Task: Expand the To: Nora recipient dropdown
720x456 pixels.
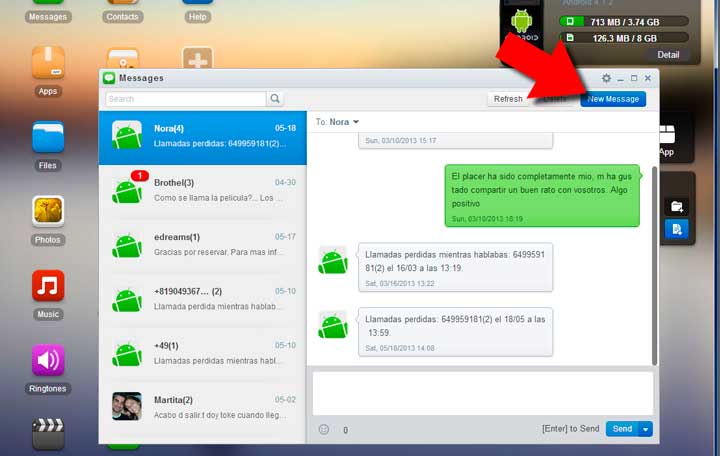Action: 356,122
